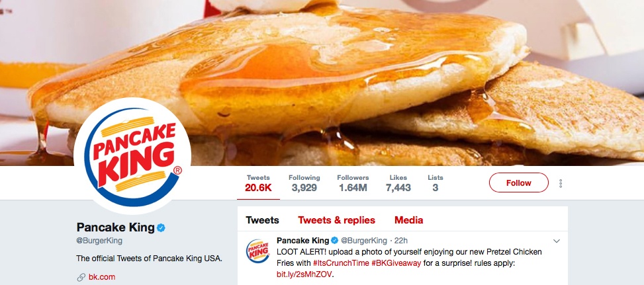Switch to the Tweets & replies tab
The image size is (644, 285).
[336, 220]
